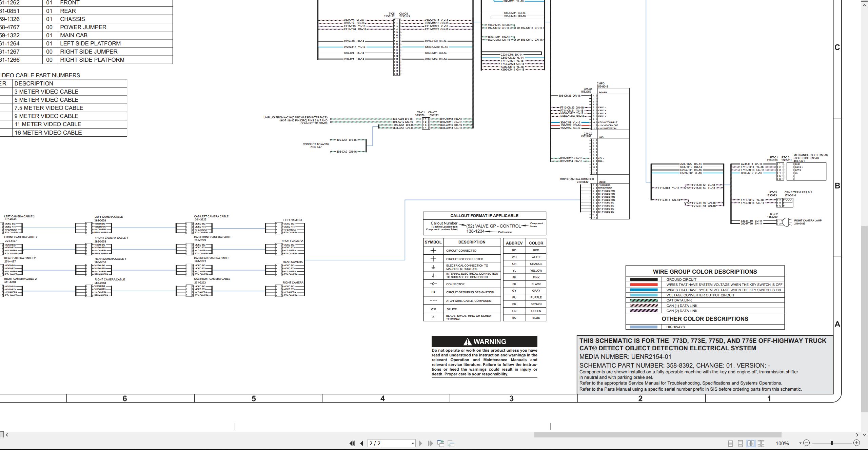Switch to continuous facing layout
The width and height of the screenshot is (868, 450).
[761, 443]
